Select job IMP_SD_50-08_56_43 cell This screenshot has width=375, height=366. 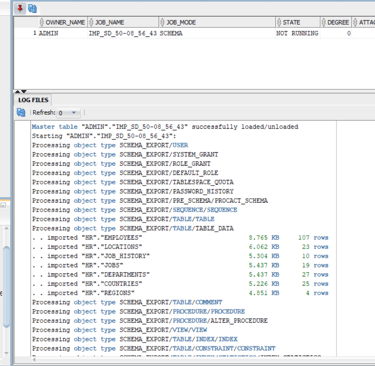tap(123, 33)
